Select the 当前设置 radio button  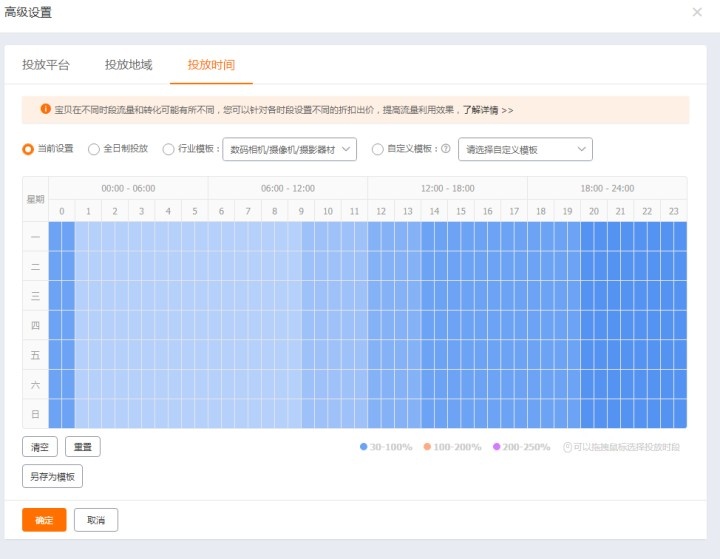(x=28, y=149)
